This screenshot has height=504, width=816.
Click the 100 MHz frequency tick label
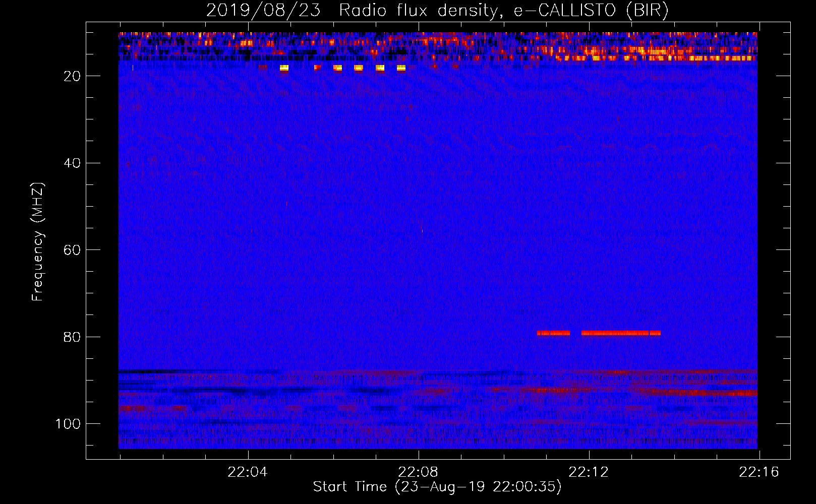(68, 424)
